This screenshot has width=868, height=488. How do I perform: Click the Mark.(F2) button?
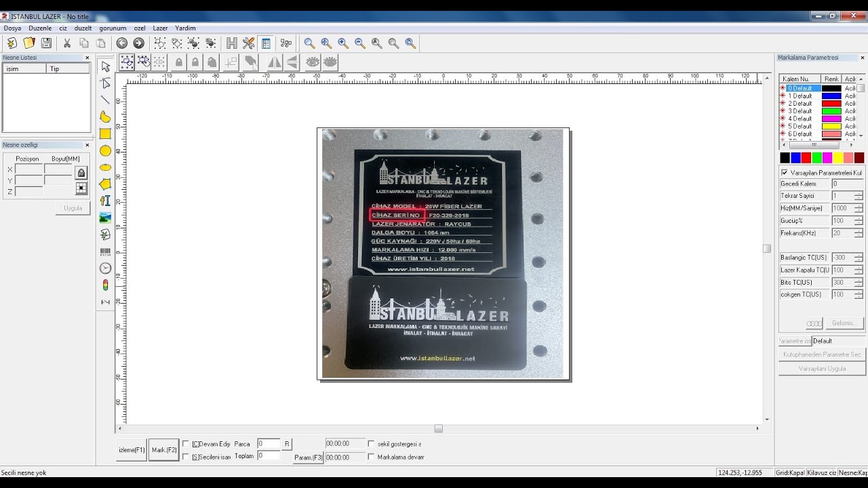164,450
